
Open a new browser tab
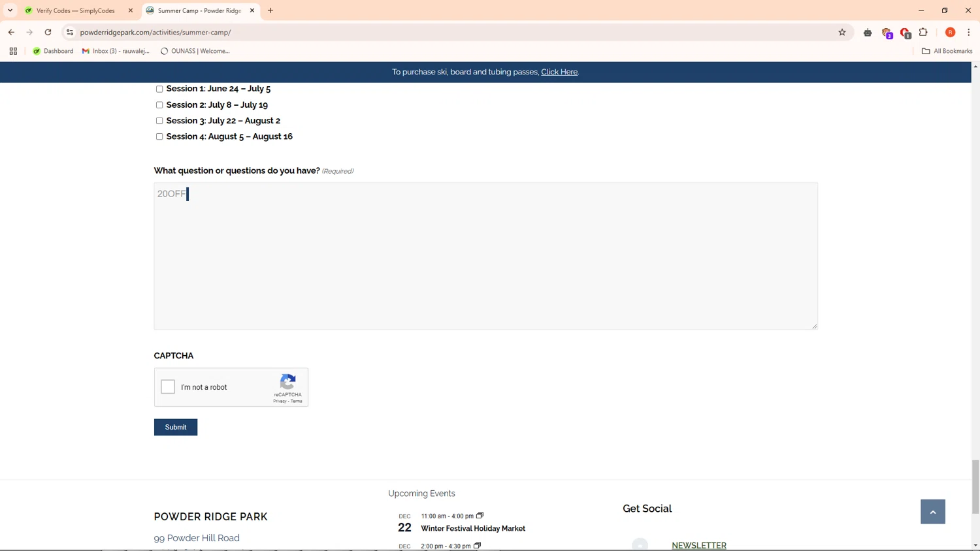click(270, 10)
